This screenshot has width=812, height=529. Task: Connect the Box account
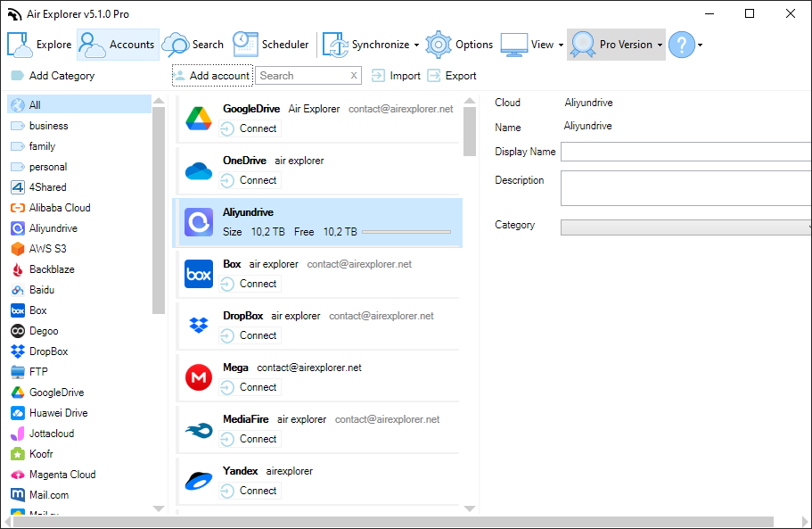[250, 284]
